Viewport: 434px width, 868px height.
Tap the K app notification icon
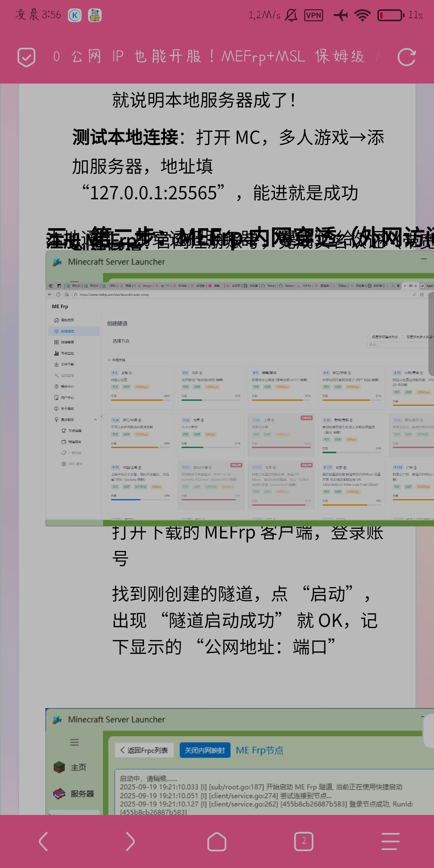pyautogui.click(x=75, y=15)
